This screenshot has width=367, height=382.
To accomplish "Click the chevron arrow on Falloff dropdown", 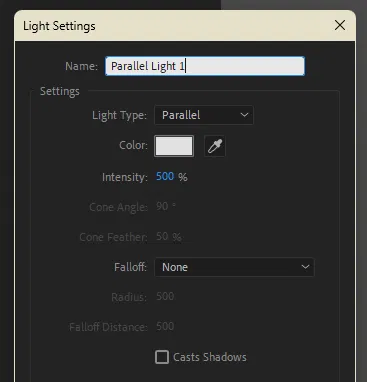I will (x=305, y=267).
